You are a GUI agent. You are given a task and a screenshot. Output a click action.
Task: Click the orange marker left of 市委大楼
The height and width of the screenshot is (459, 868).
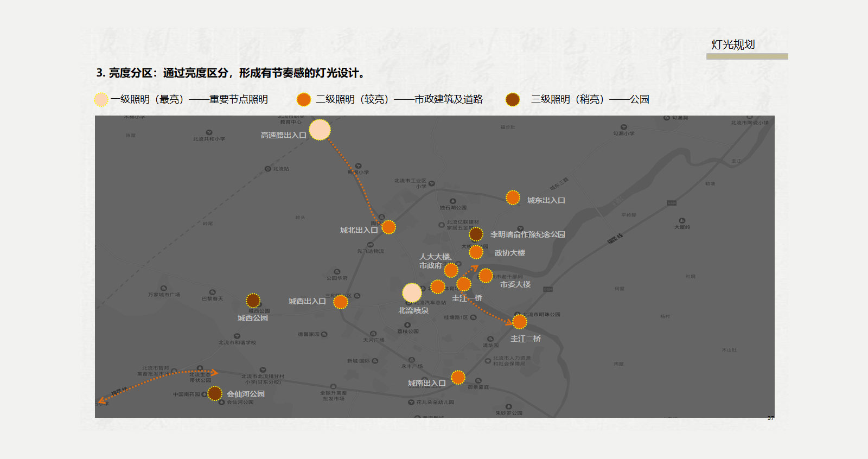point(486,276)
